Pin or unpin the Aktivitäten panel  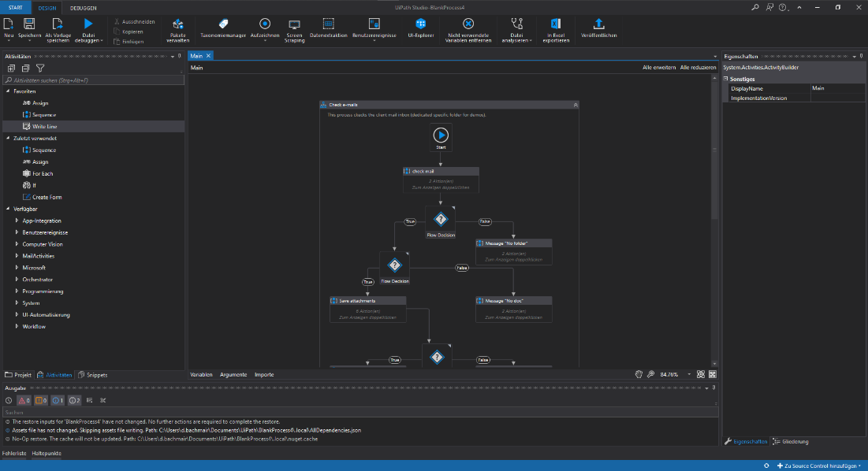pyautogui.click(x=180, y=57)
